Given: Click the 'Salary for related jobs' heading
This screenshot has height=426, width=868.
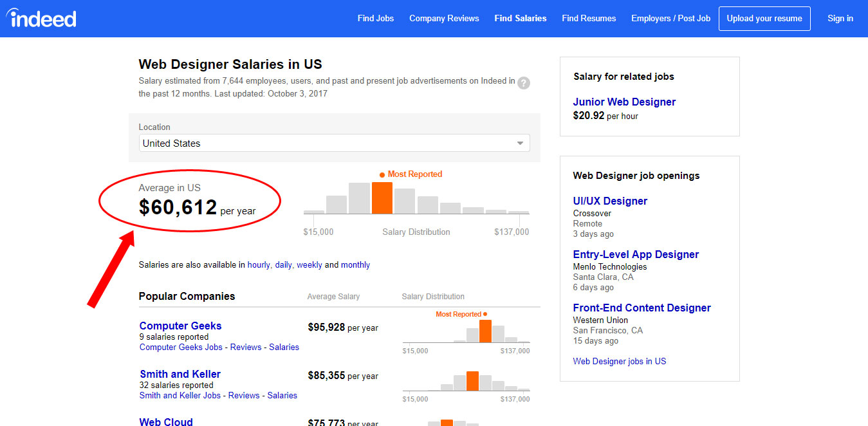Looking at the screenshot, I should point(623,76).
